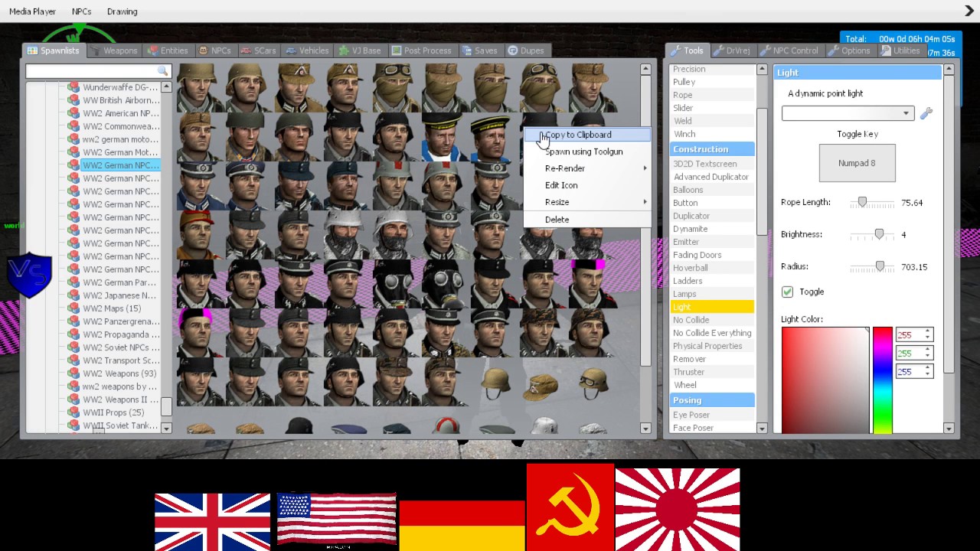Click the icon next to Wunderwaffe DG spawnlist
980x551 pixels.
click(x=73, y=87)
